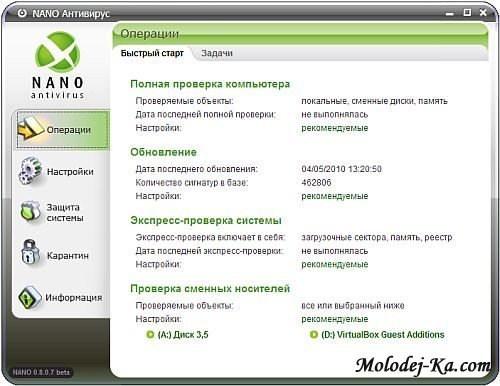
Task: Scan the (A:) Диск 3,5 drive
Action: click(x=183, y=334)
